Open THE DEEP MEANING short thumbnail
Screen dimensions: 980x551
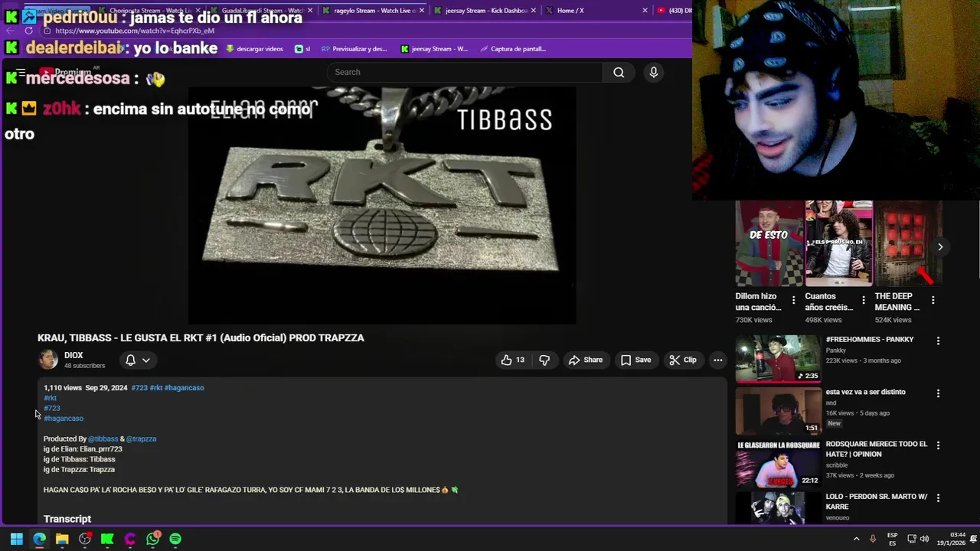908,243
